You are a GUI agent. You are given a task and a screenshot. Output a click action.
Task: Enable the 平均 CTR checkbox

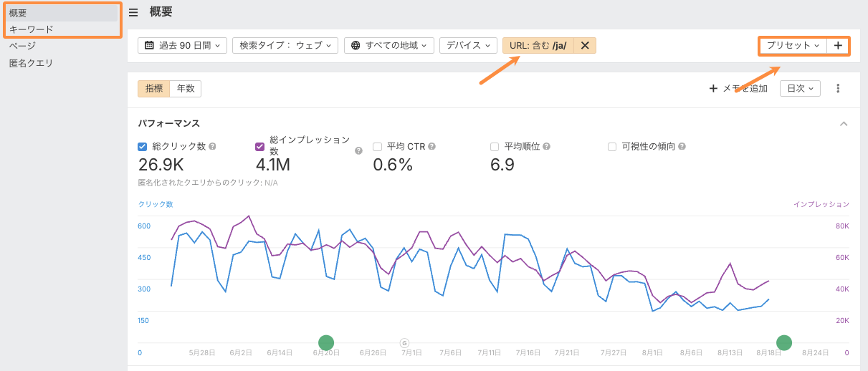[x=377, y=147]
